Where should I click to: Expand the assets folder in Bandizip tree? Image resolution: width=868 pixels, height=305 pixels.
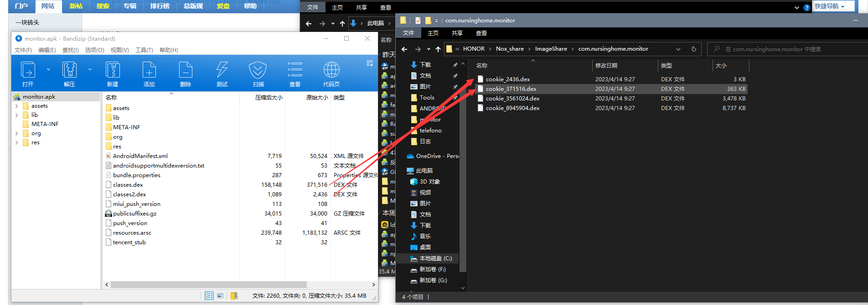[x=17, y=106]
